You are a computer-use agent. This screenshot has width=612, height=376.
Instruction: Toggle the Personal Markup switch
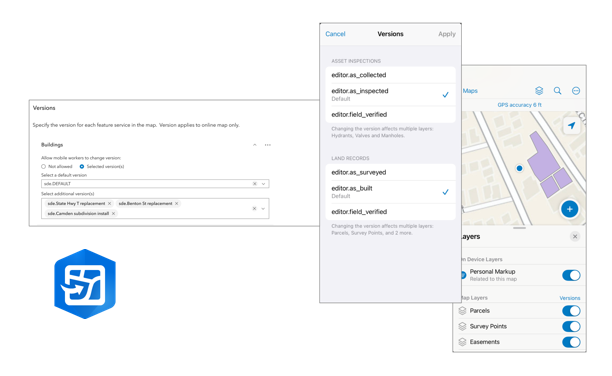coord(571,275)
